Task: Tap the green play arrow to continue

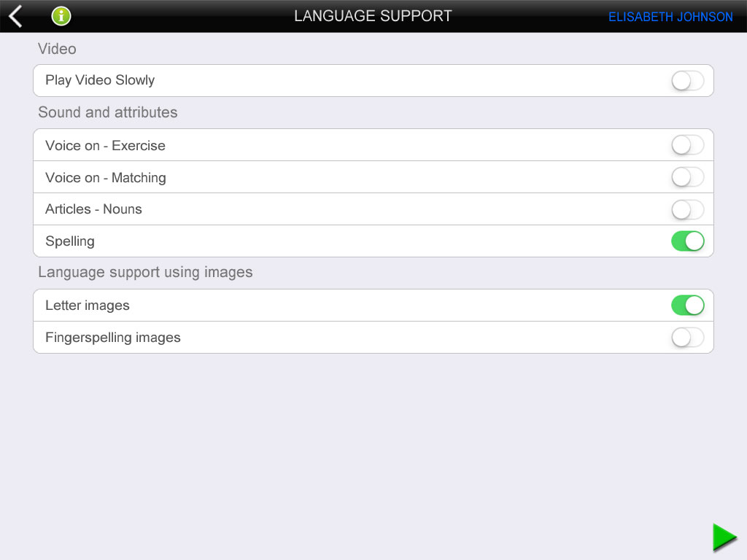Action: click(724, 537)
